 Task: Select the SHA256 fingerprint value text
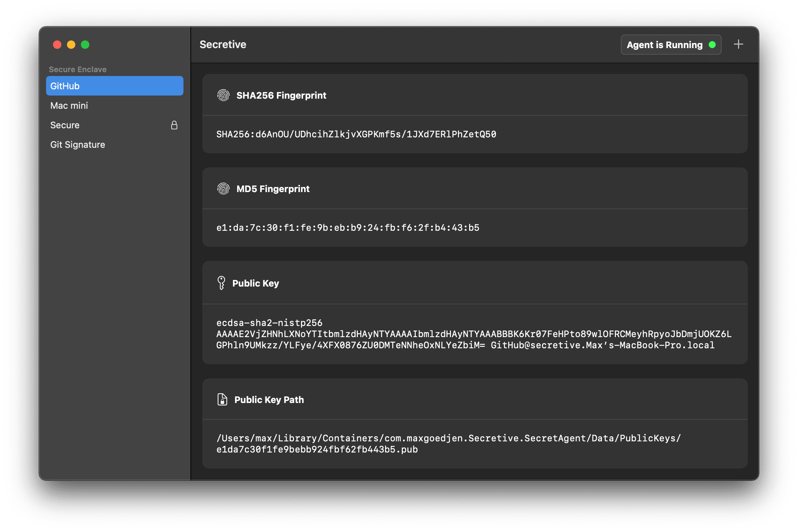(356, 134)
